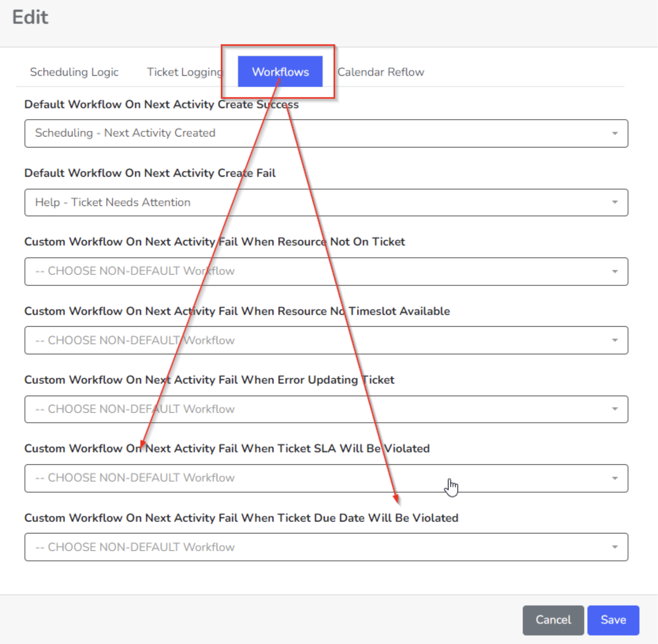Choose workflow for Error Updating Ticket
Screen dimensions: 658x644
(326, 409)
